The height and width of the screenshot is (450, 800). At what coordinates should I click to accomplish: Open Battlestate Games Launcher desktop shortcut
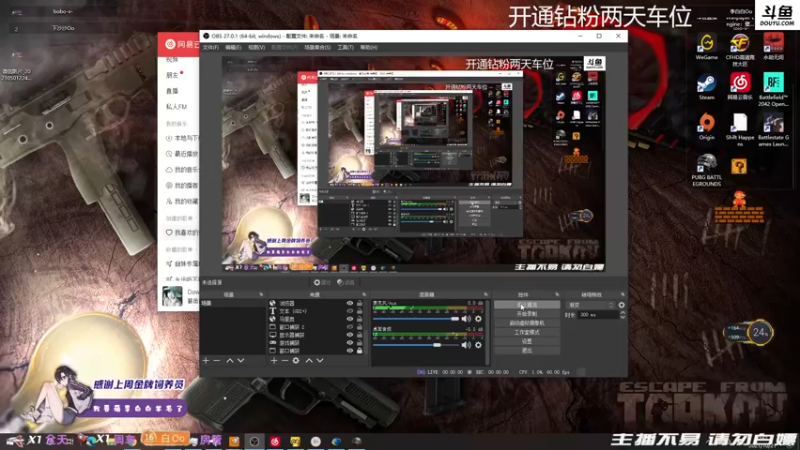(773, 130)
